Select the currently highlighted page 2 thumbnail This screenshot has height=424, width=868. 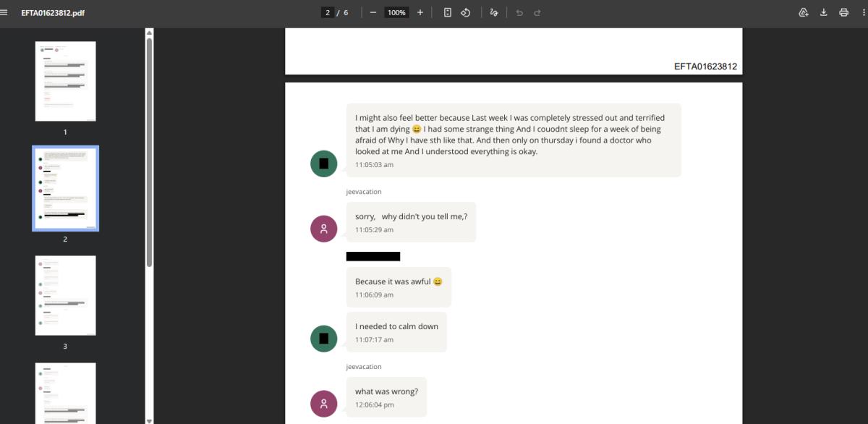pos(65,188)
